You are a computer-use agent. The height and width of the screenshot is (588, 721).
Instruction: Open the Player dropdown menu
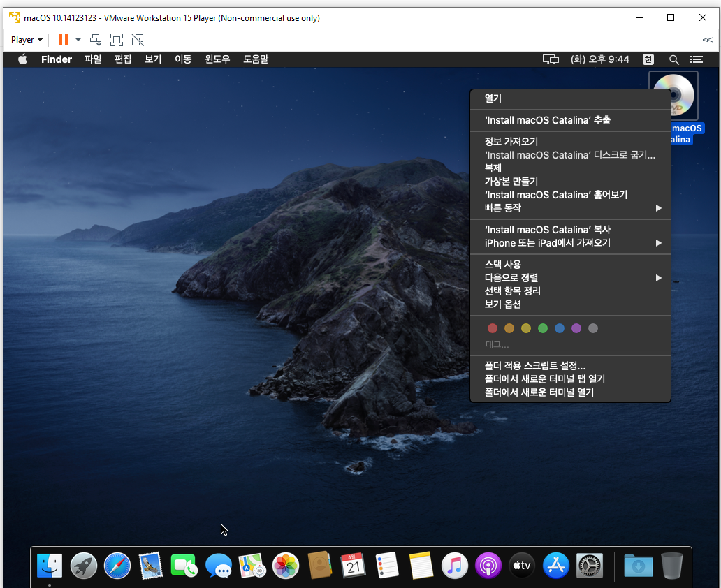pos(27,40)
